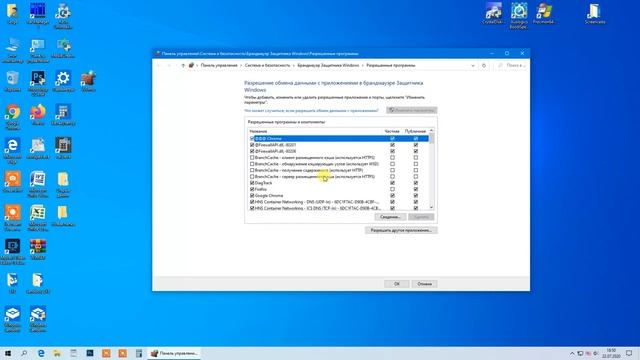Launch Edge from the taskbar
The image size is (640, 360).
click(x=41, y=353)
